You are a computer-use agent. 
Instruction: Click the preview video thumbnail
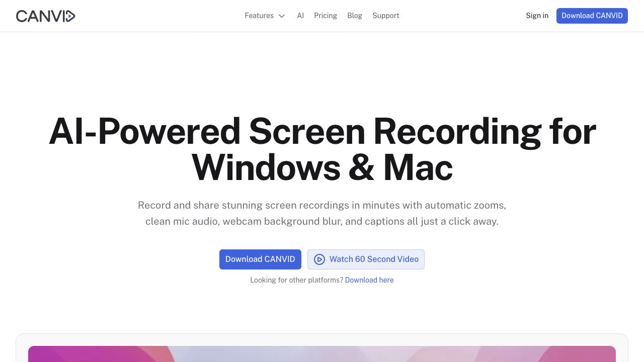coord(322,354)
